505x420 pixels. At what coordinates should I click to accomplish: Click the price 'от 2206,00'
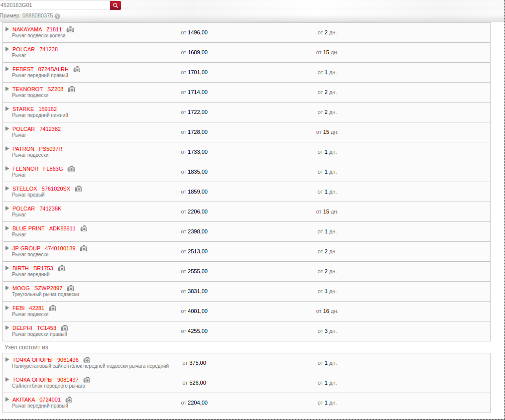(x=194, y=212)
